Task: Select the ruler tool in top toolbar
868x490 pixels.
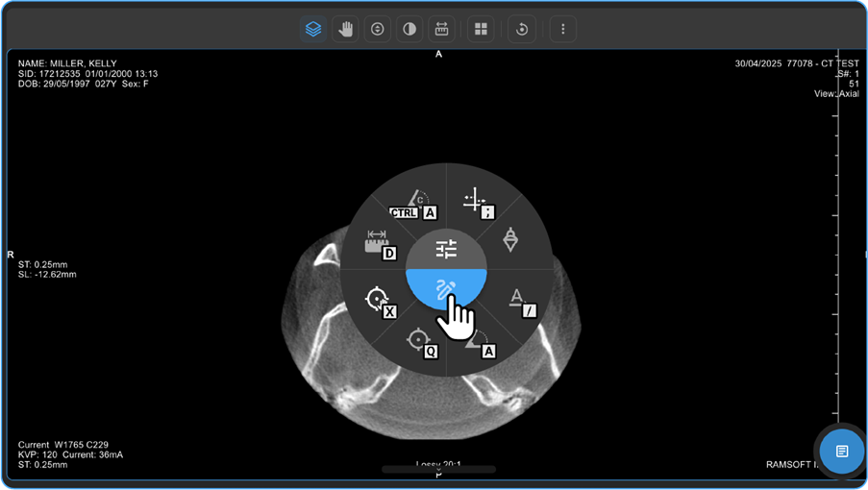Action: pos(442,29)
